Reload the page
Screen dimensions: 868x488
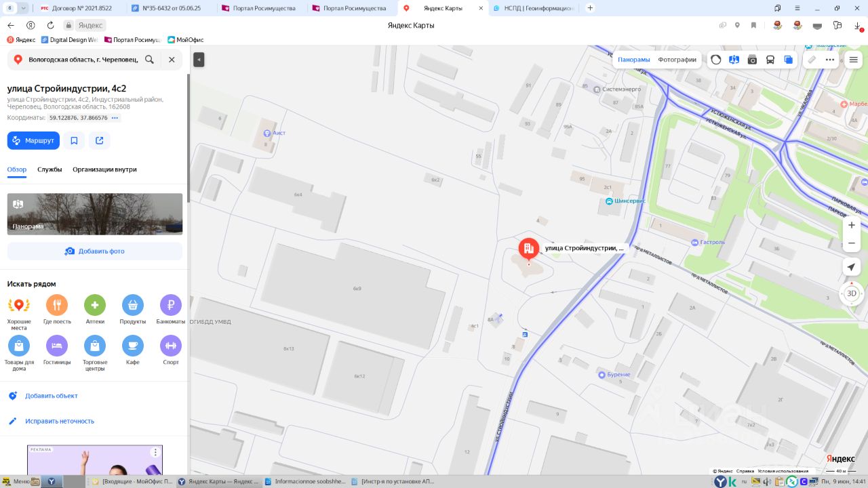pos(50,25)
